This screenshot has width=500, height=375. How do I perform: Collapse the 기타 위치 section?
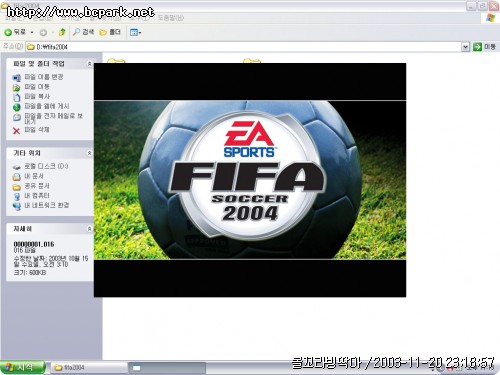coord(89,153)
